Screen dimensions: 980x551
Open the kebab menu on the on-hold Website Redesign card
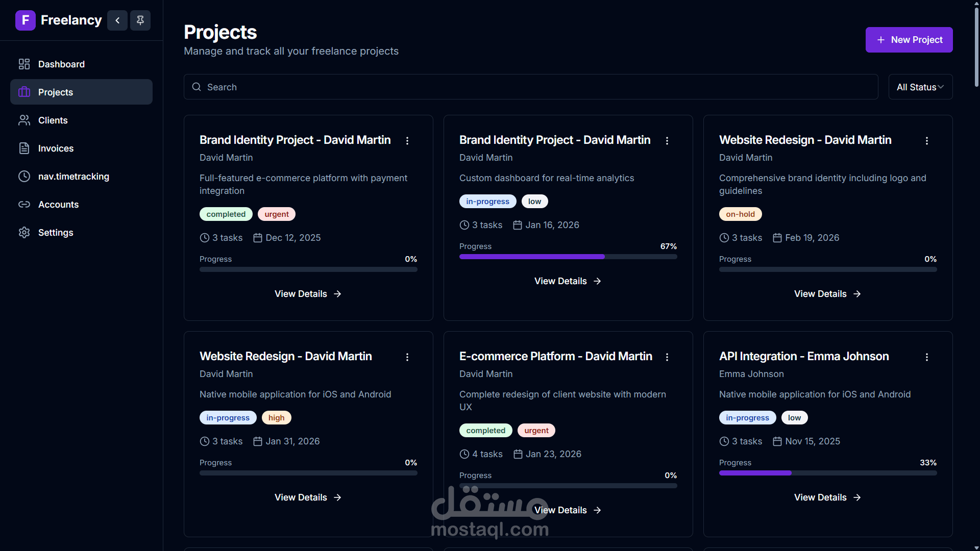[x=926, y=141]
